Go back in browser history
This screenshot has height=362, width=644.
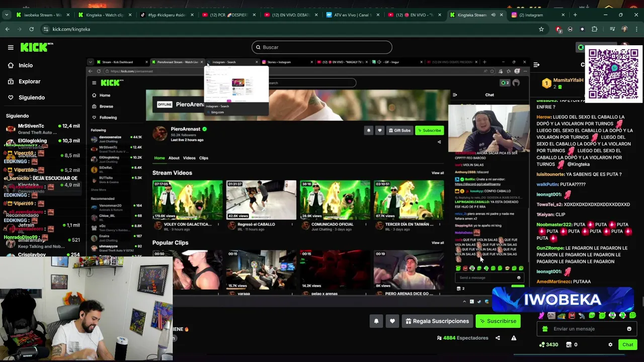8,29
